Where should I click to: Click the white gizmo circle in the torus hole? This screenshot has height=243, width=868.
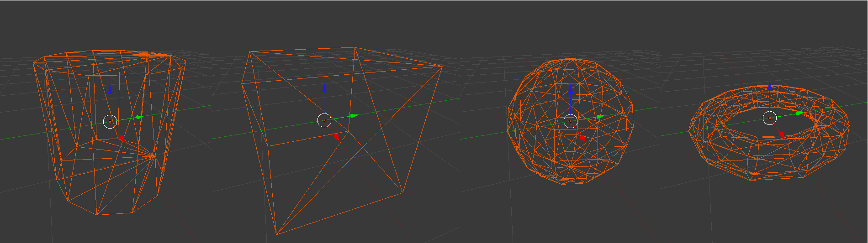point(770,119)
